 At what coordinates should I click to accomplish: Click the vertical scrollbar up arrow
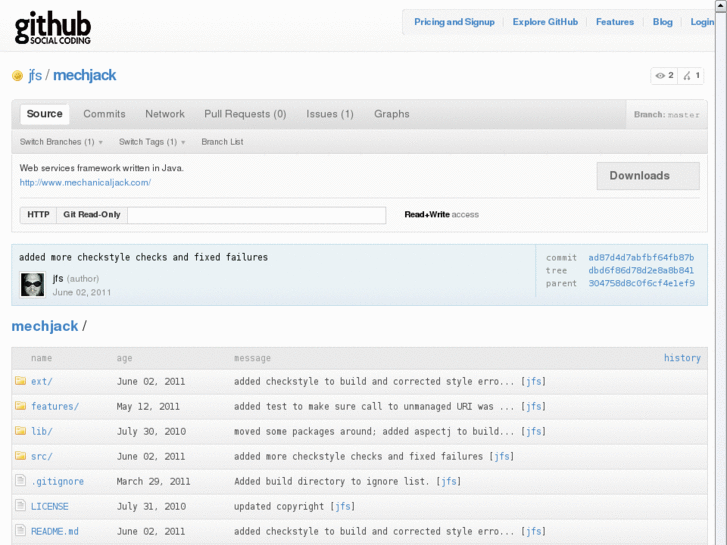point(721,6)
